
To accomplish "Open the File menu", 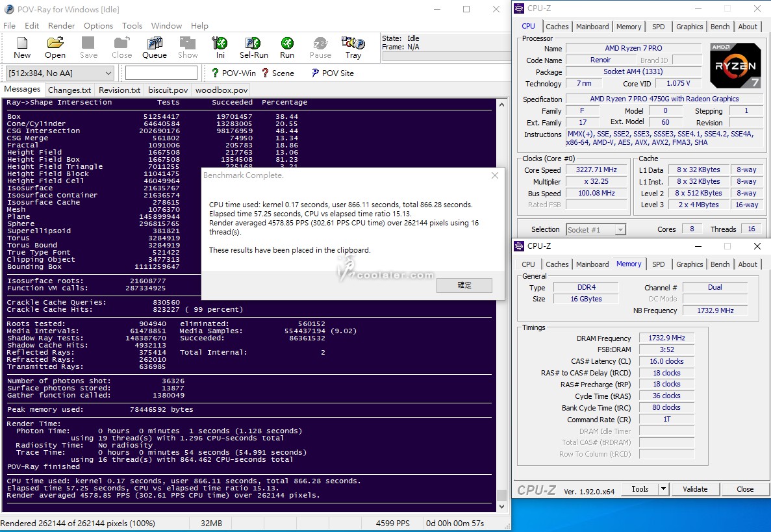I will 9,25.
